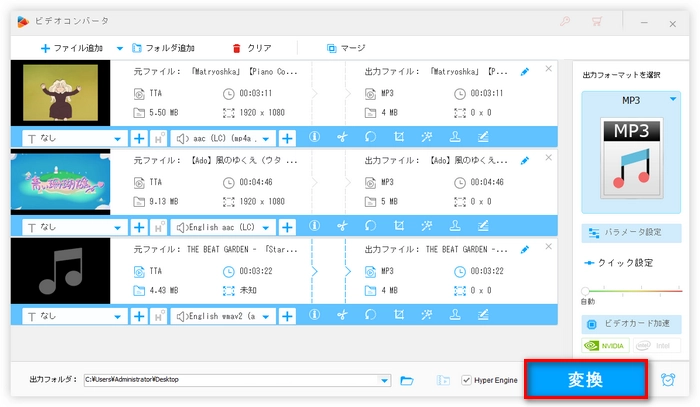Image resolution: width=700 pixels, height=407 pixels.
Task: Add watermark to THE BEAT GARDEN file
Action: [455, 315]
